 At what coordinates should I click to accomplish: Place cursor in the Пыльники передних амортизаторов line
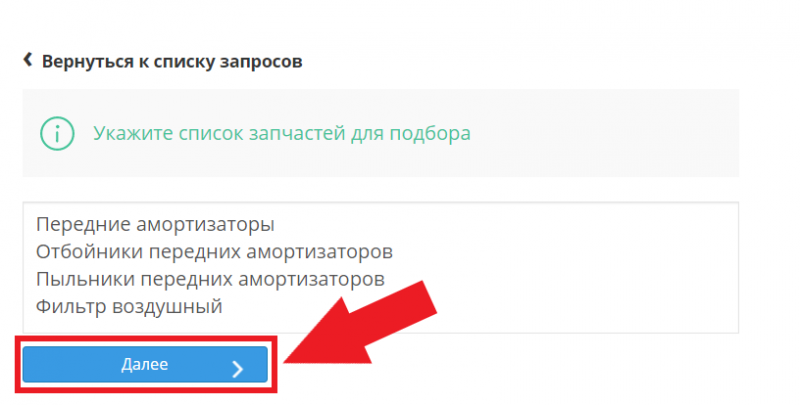pyautogui.click(x=210, y=279)
